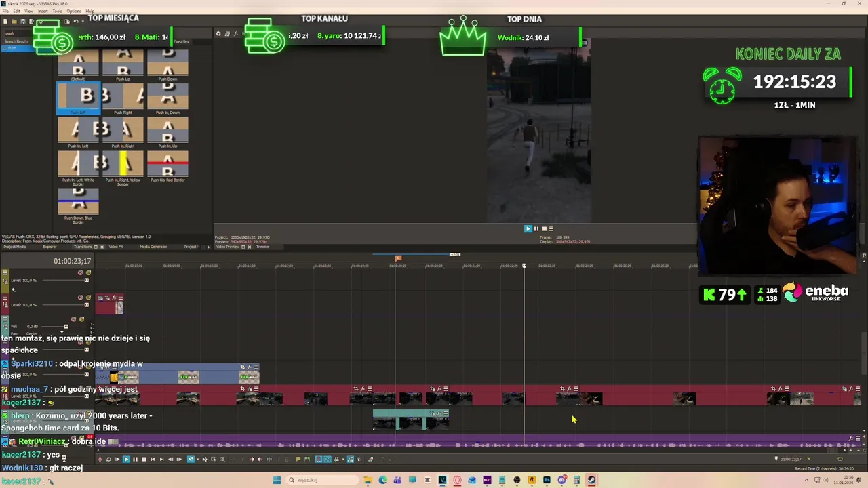Click the New project toolbar icon
Image resolution: width=868 pixels, height=488 pixels.
[5, 21]
